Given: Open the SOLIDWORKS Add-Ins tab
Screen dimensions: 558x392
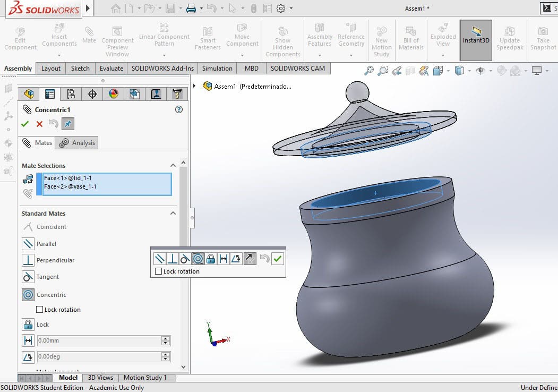Looking at the screenshot, I should (x=162, y=69).
